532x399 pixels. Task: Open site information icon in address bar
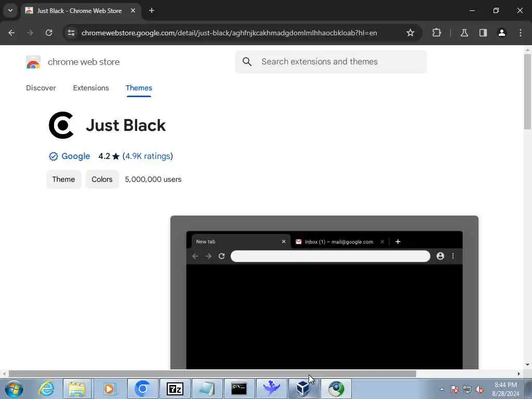71,33
